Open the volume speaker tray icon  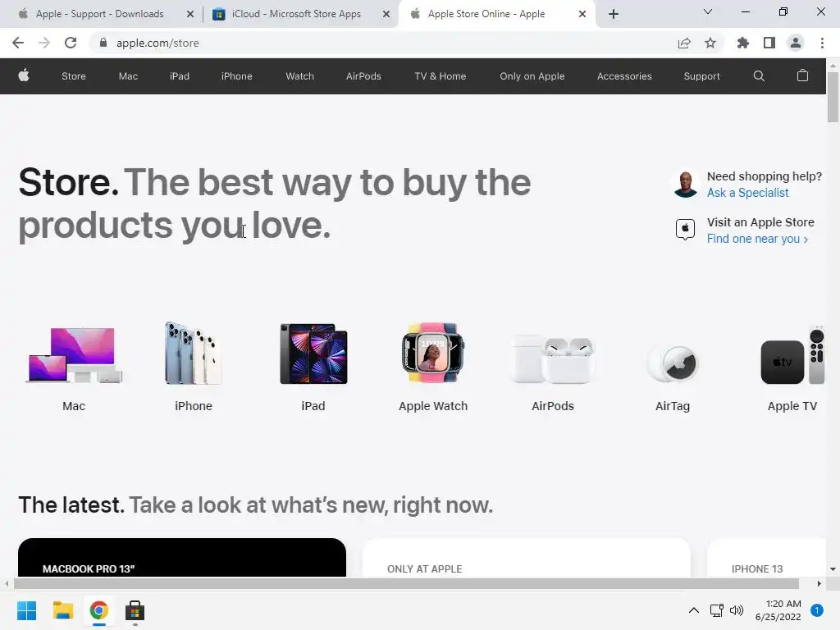point(737,610)
